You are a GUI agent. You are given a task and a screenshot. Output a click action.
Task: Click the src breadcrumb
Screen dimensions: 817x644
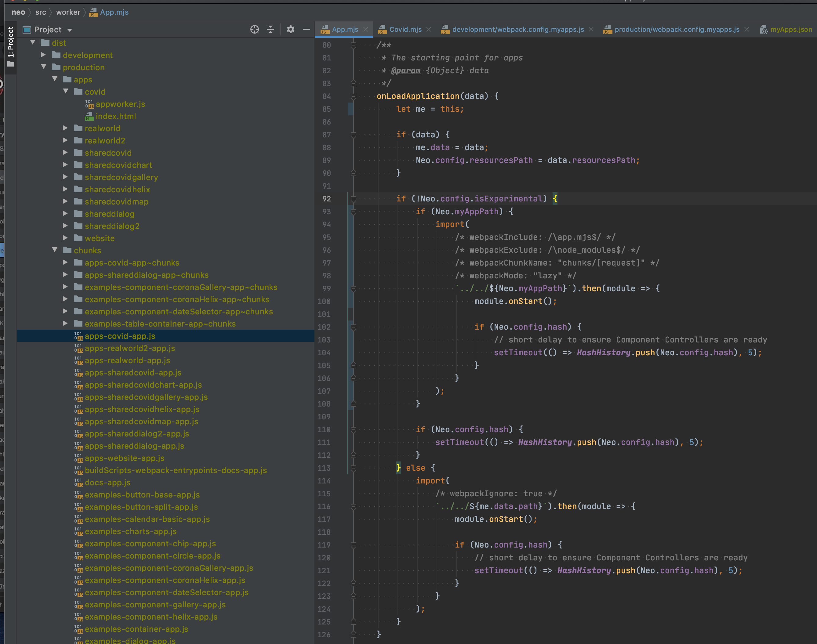tap(41, 12)
